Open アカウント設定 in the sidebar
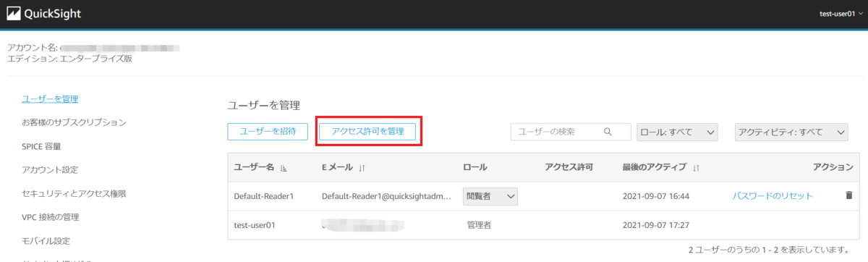This screenshot has height=262, width=868. tap(50, 170)
